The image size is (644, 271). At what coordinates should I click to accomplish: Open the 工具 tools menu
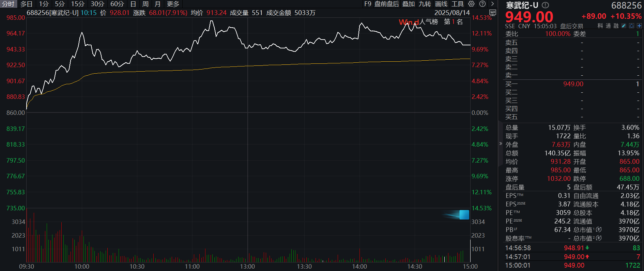[458, 4]
